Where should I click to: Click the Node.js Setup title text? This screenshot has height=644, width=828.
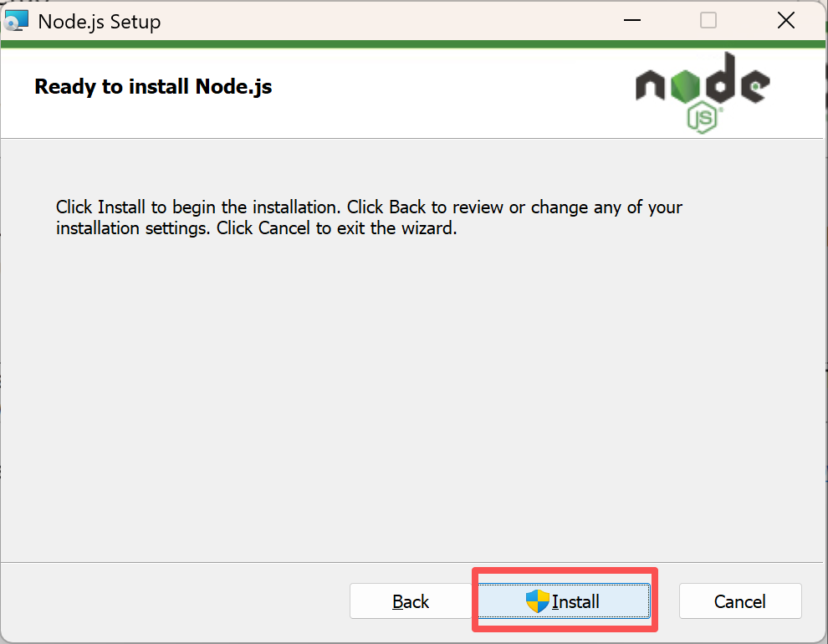coord(100,22)
